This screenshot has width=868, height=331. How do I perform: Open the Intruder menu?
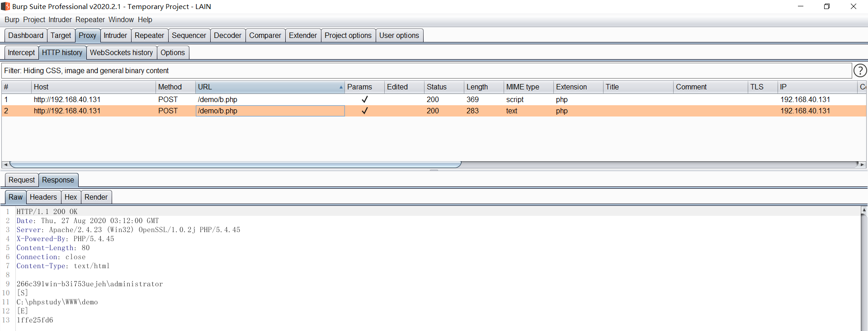[60, 19]
